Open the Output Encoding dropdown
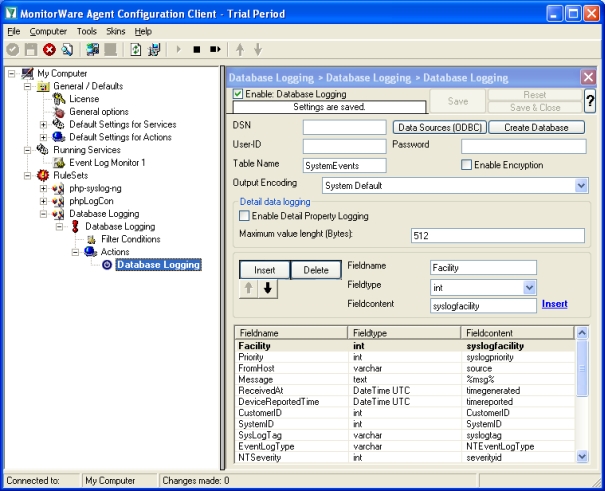The width and height of the screenshot is (605, 491). point(581,185)
